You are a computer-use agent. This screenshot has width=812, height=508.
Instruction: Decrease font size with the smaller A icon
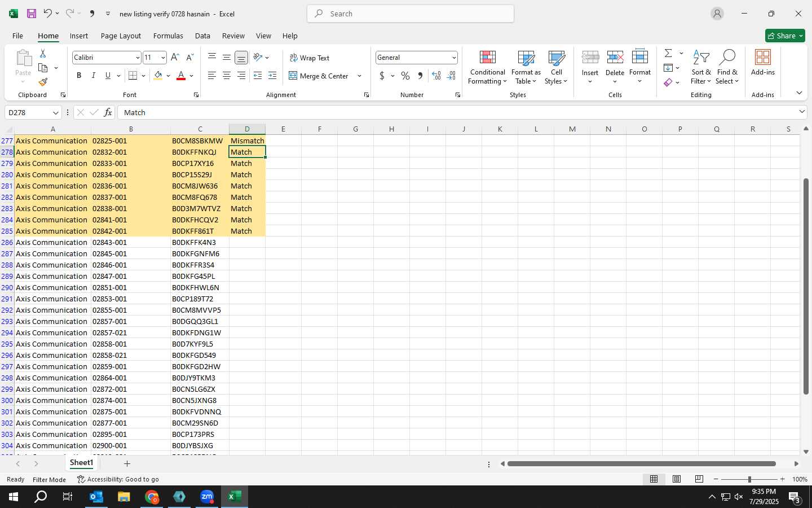(189, 58)
